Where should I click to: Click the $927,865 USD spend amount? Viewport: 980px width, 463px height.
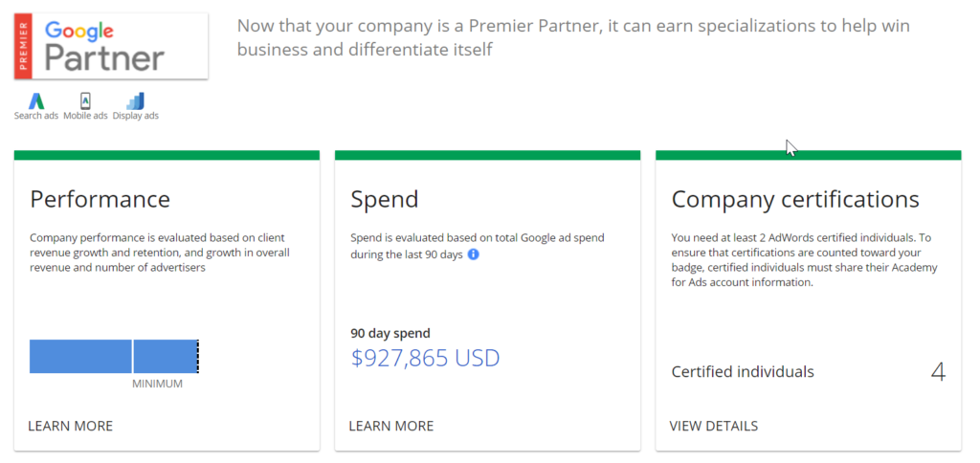(x=425, y=358)
